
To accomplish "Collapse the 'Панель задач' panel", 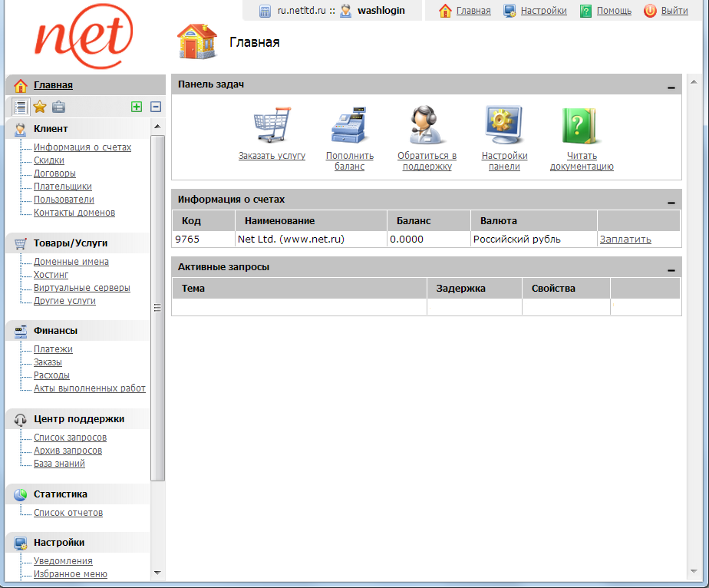I will pos(671,88).
